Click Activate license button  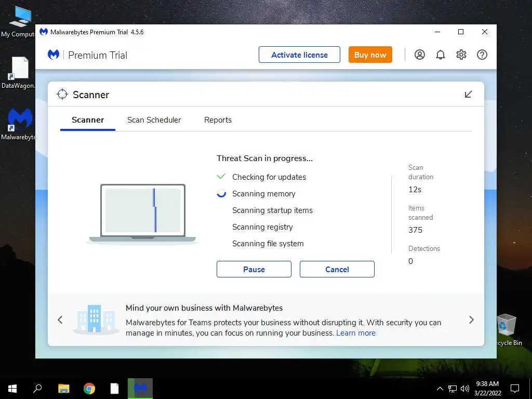[299, 55]
